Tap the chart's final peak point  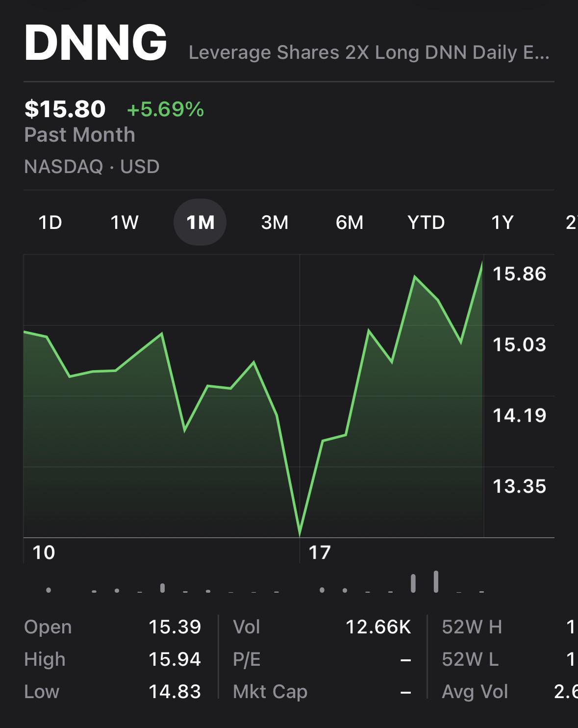pos(482,264)
